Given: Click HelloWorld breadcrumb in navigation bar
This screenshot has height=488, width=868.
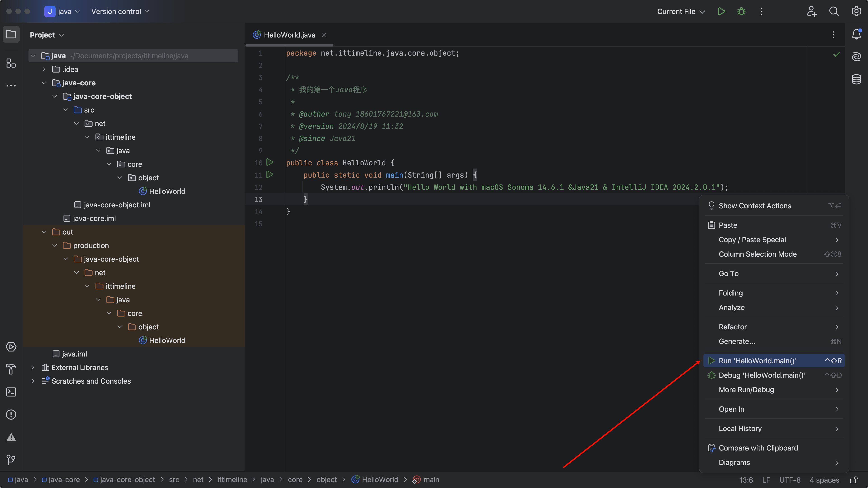Looking at the screenshot, I should coord(380,480).
